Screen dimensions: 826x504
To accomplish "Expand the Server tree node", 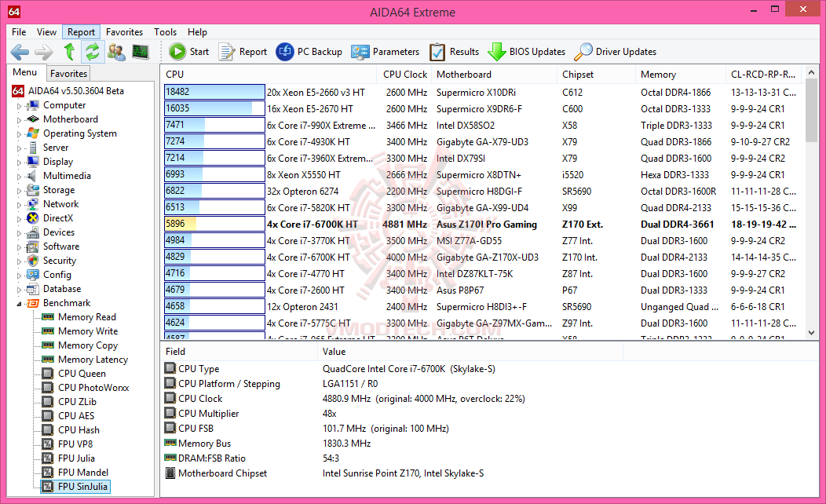I will pyautogui.click(x=19, y=148).
